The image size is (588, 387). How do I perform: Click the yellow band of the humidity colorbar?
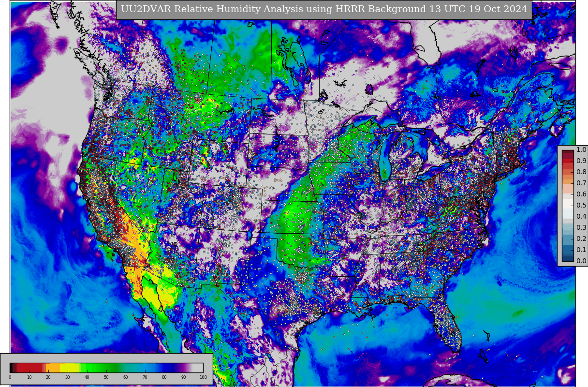[x=69, y=368]
